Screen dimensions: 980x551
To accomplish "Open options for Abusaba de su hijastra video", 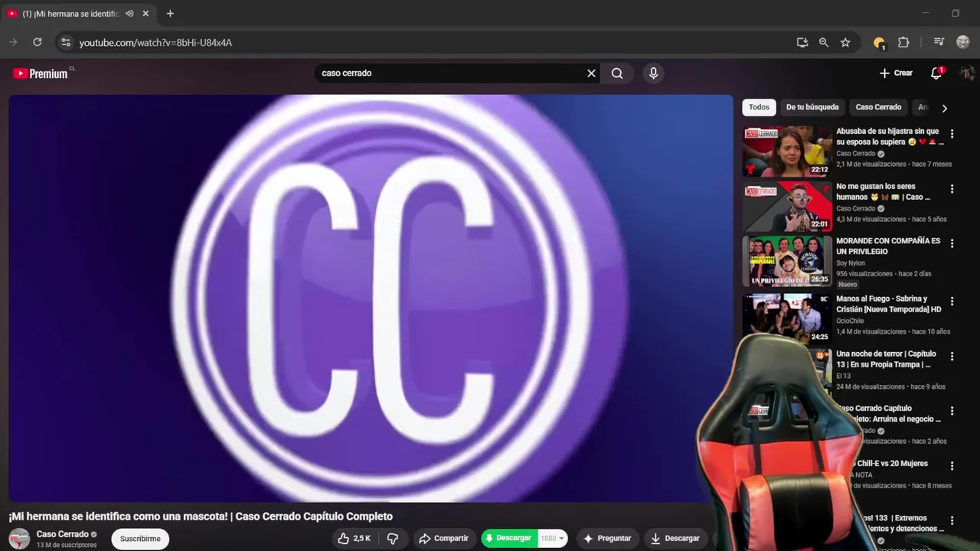I will click(x=952, y=134).
